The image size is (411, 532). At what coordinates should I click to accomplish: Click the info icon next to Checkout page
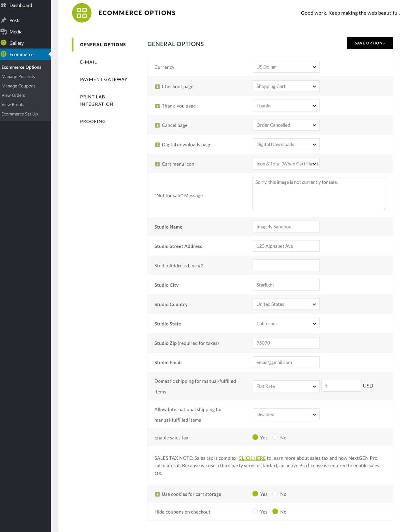point(157,86)
